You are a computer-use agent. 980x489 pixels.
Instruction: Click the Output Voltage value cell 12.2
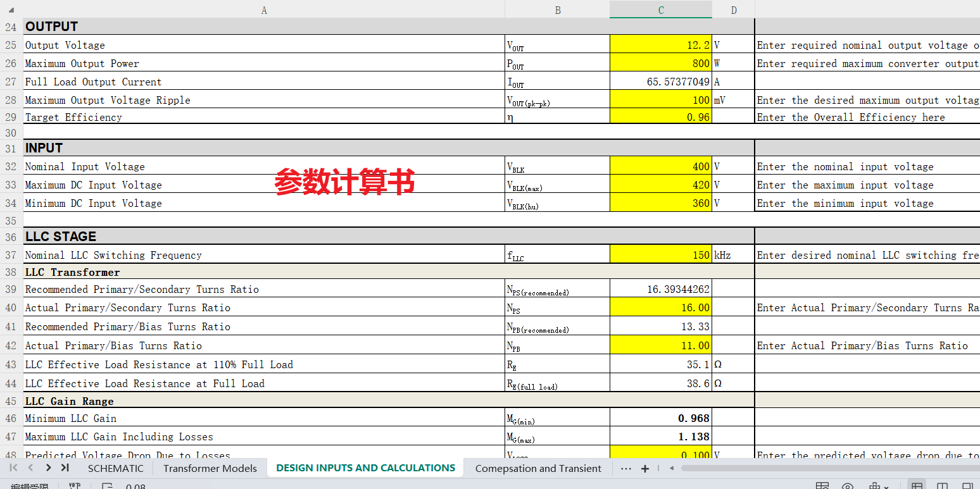click(660, 45)
